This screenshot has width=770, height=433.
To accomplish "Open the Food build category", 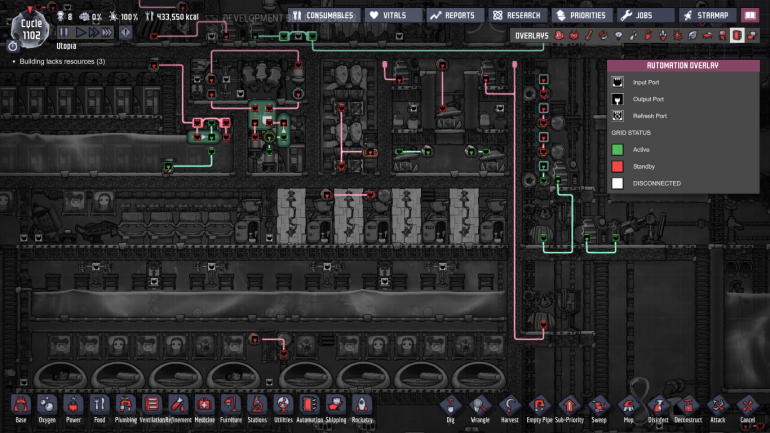I will pyautogui.click(x=100, y=408).
